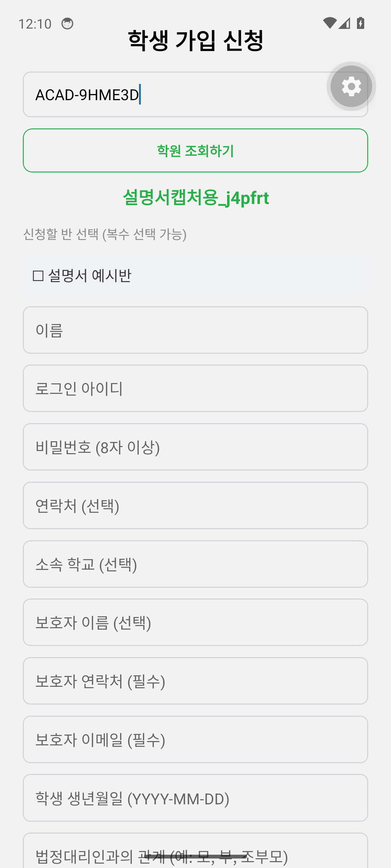Tap the 설명서캡처용_j4pfrt academy name
Image resolution: width=391 pixels, height=868 pixels.
pyautogui.click(x=196, y=198)
